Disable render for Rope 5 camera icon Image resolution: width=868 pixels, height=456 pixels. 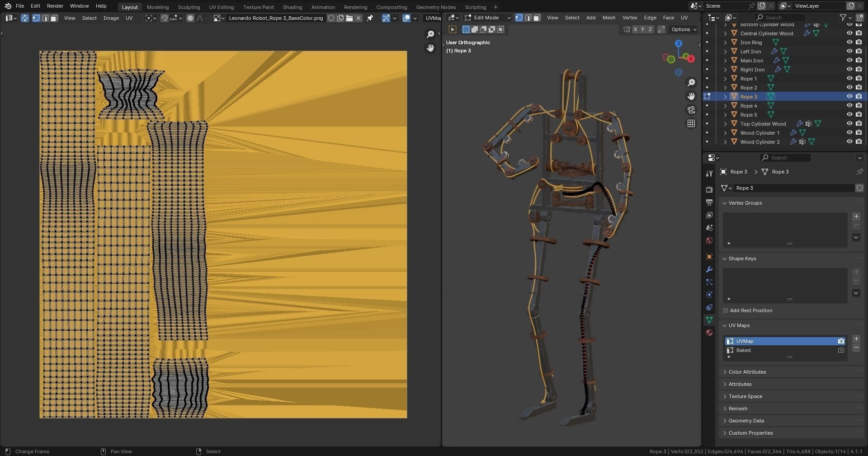[x=859, y=114]
